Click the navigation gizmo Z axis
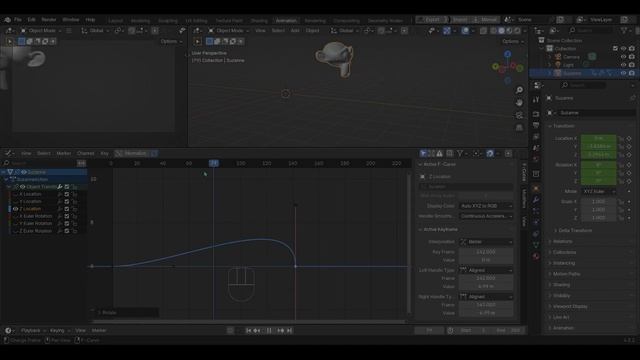Image resolution: width=640 pixels, height=360 pixels. tap(507, 54)
